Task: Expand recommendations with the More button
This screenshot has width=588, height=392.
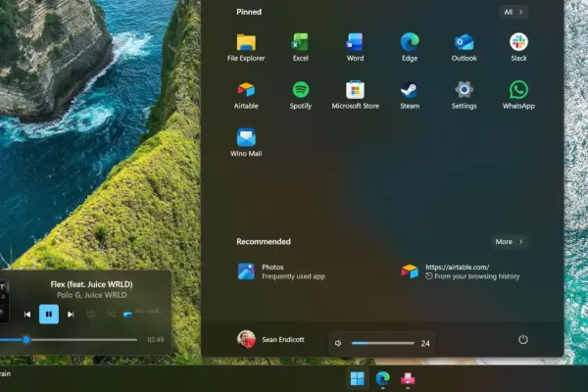Action: 509,242
